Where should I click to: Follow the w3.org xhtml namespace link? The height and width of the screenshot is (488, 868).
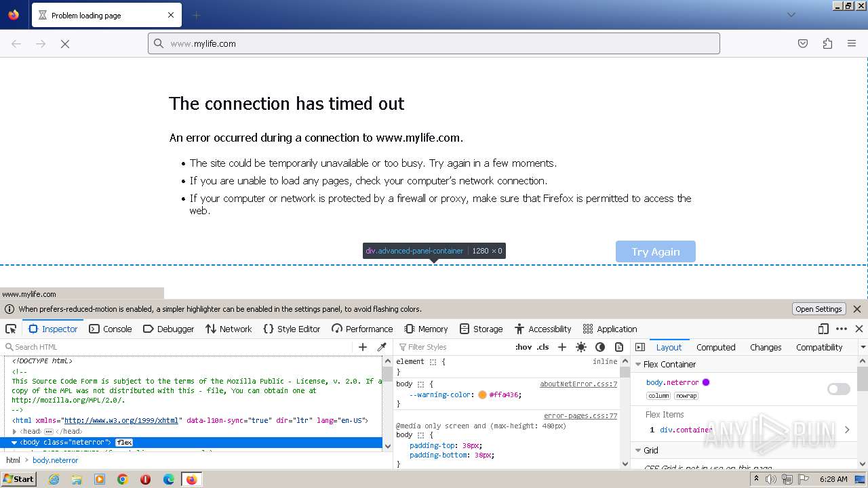click(121, 421)
